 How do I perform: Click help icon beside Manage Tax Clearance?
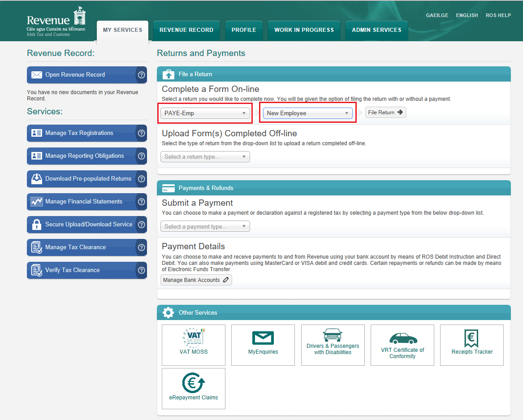(x=142, y=247)
